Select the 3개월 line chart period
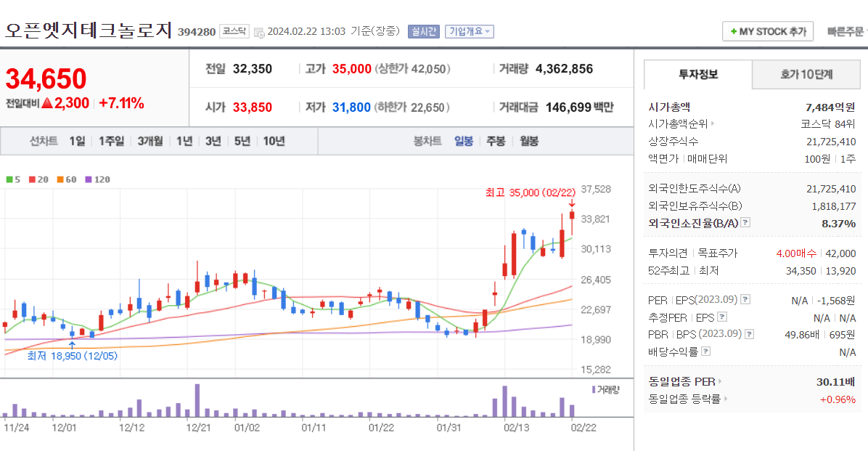The width and height of the screenshot is (868, 451). [x=150, y=142]
